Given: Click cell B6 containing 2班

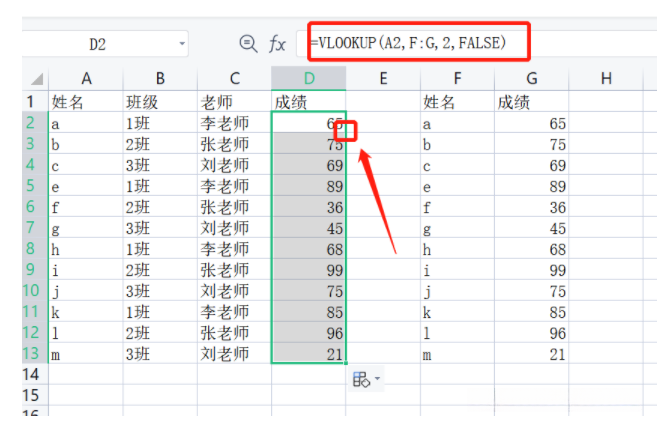Looking at the screenshot, I should pos(160,206).
